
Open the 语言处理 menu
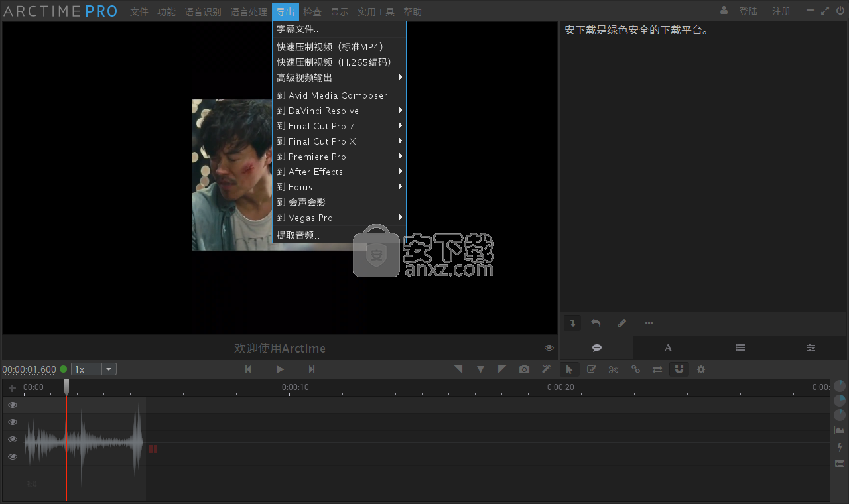point(249,11)
